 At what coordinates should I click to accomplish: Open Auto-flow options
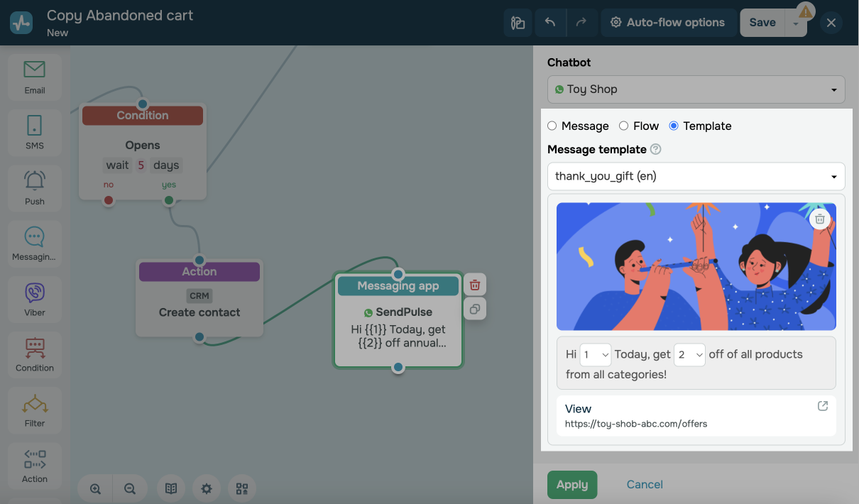(x=667, y=23)
